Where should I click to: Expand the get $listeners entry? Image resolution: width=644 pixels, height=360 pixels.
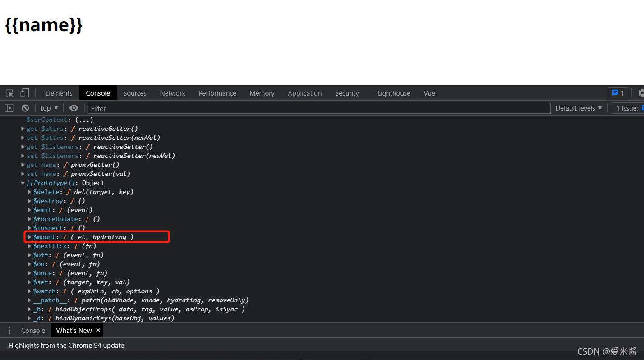[23, 147]
